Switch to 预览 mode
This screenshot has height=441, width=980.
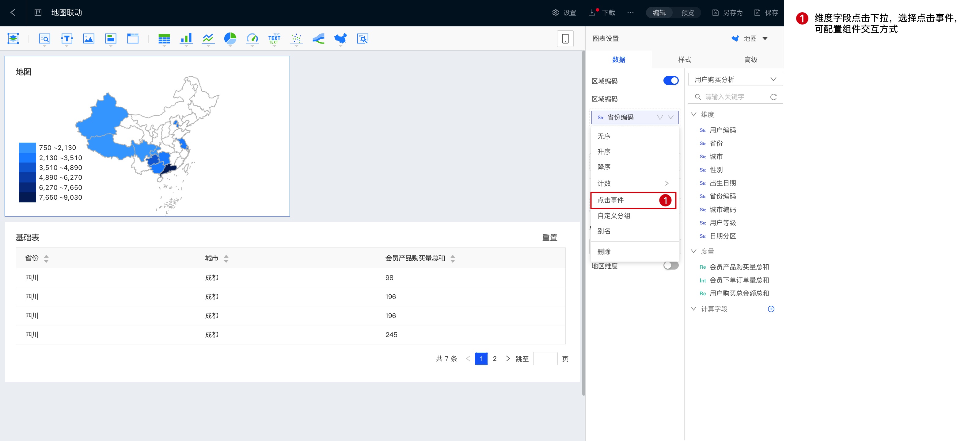click(687, 13)
